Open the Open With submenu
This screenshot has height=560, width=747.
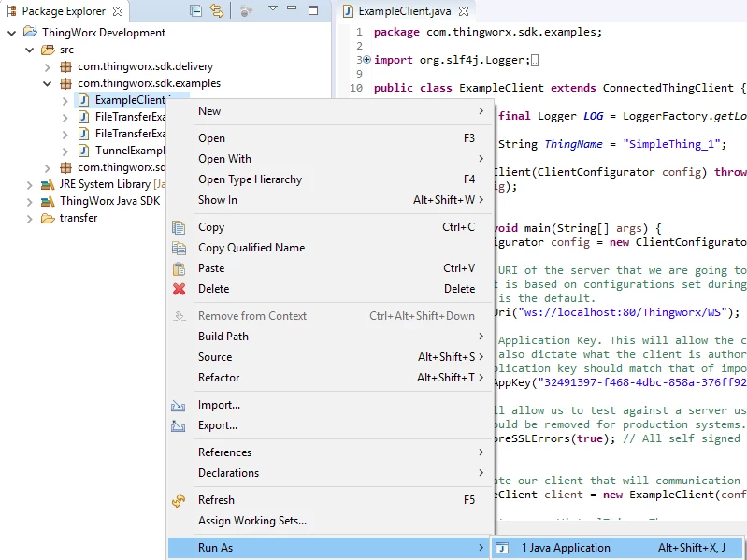coord(330,159)
